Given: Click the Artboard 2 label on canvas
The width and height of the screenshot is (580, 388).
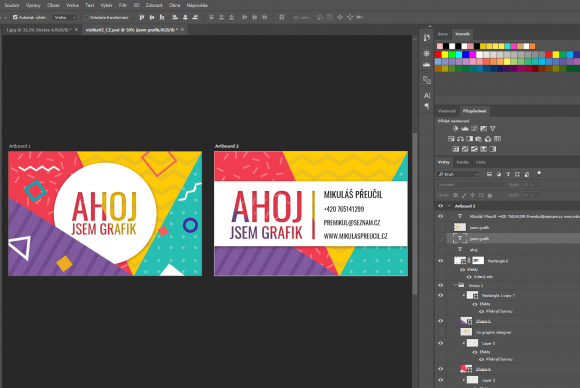Looking at the screenshot, I should coord(227,146).
